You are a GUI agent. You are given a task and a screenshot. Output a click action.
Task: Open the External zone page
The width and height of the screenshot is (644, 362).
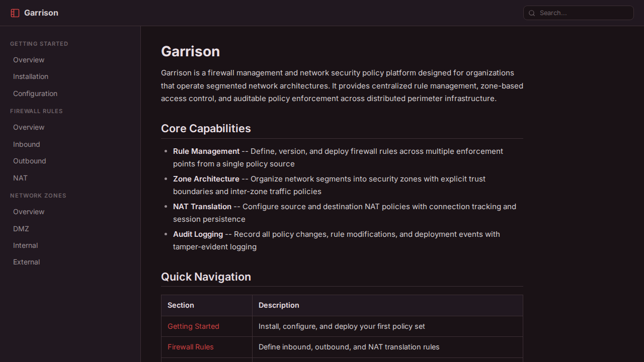[x=27, y=262]
